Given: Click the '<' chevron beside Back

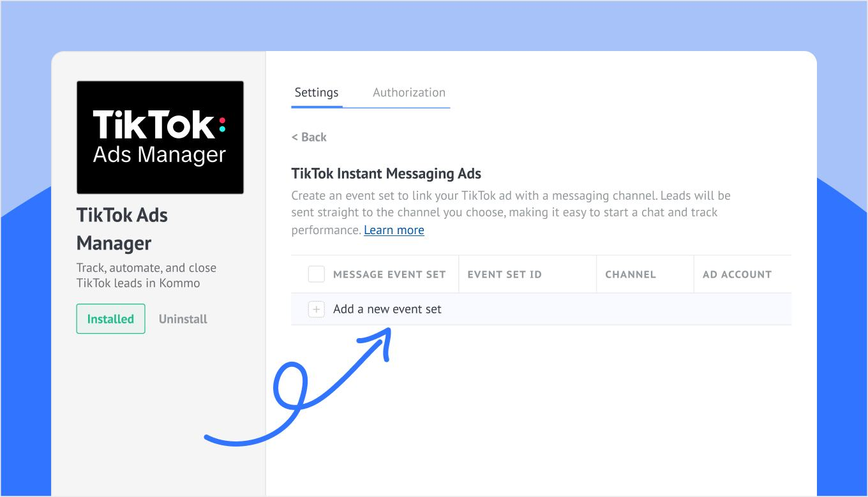Looking at the screenshot, I should pos(294,137).
